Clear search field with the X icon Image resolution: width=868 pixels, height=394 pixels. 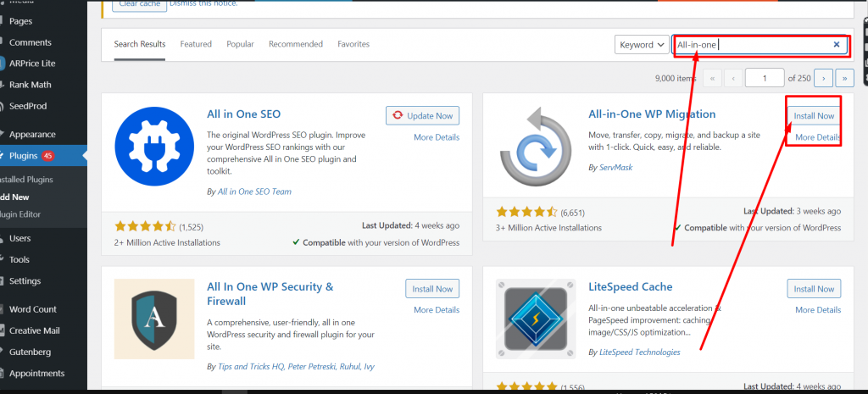[837, 45]
